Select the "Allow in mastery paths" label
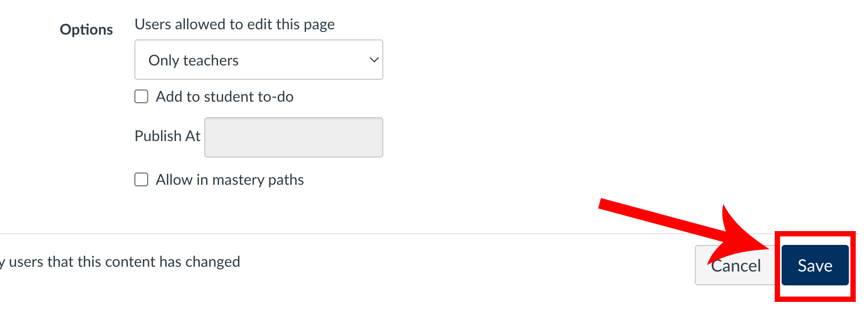 pyautogui.click(x=229, y=179)
